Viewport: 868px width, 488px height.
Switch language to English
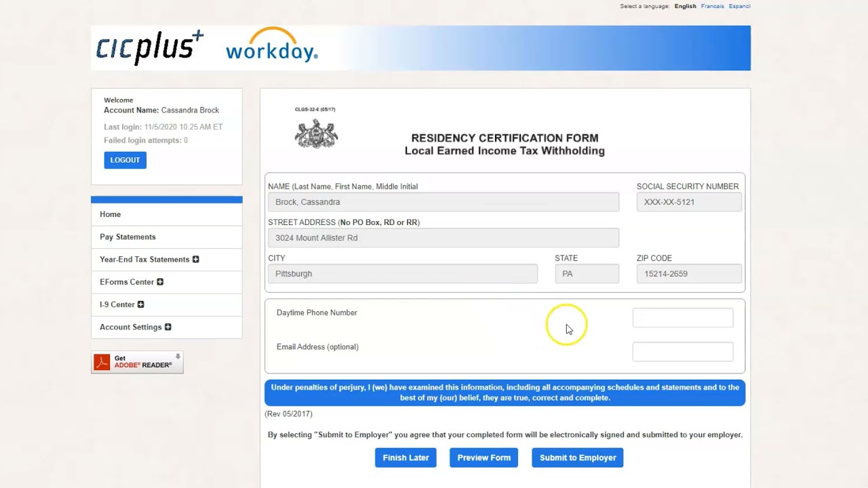(686, 6)
